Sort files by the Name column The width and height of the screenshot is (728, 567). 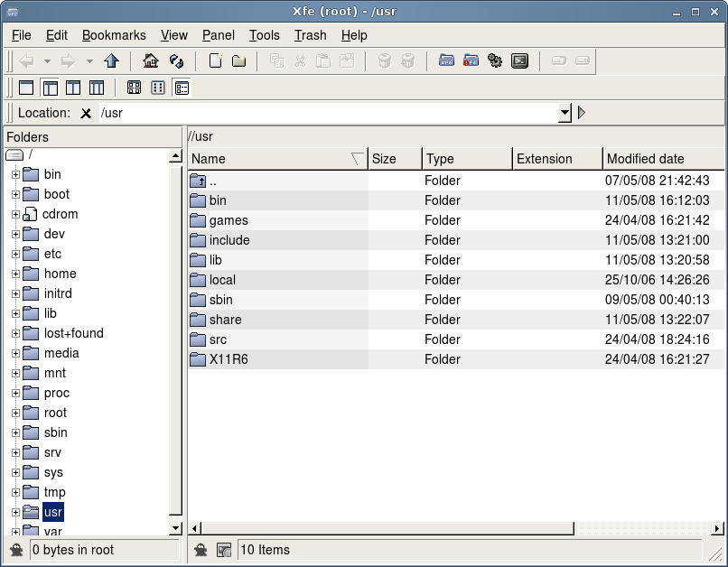pyautogui.click(x=277, y=159)
